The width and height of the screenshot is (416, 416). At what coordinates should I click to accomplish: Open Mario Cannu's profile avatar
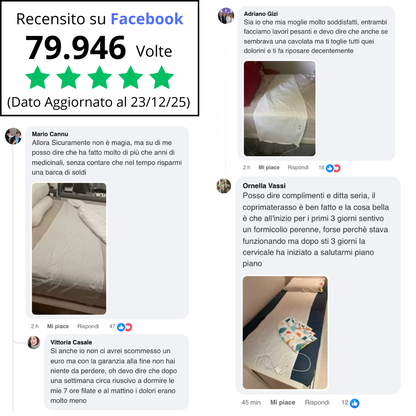(13, 136)
